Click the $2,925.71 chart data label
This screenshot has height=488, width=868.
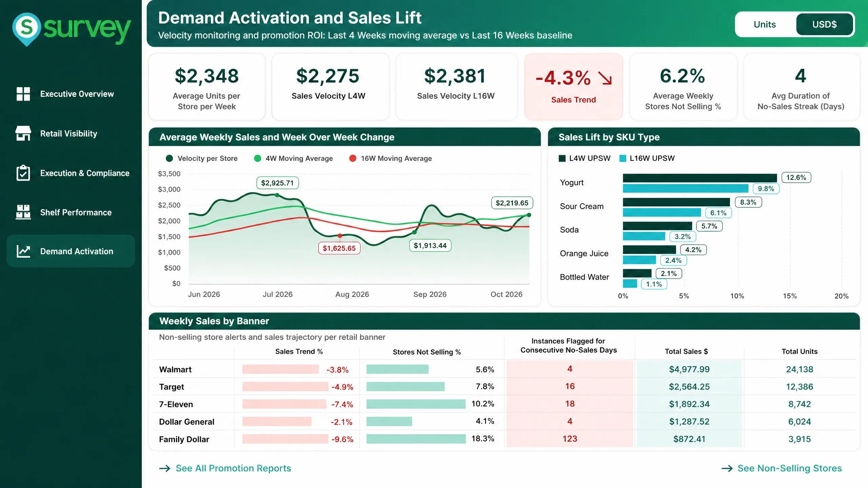277,183
